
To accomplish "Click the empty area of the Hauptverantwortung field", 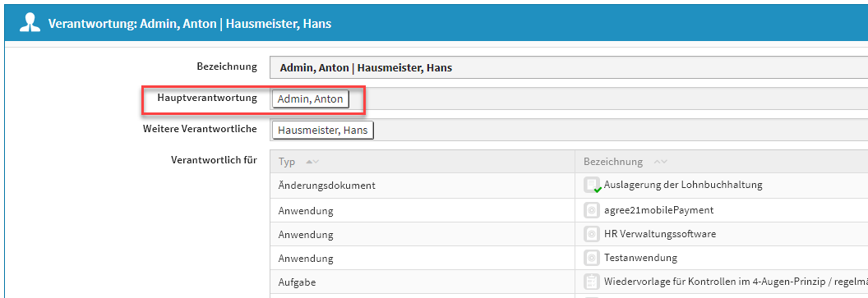I will (x=615, y=99).
